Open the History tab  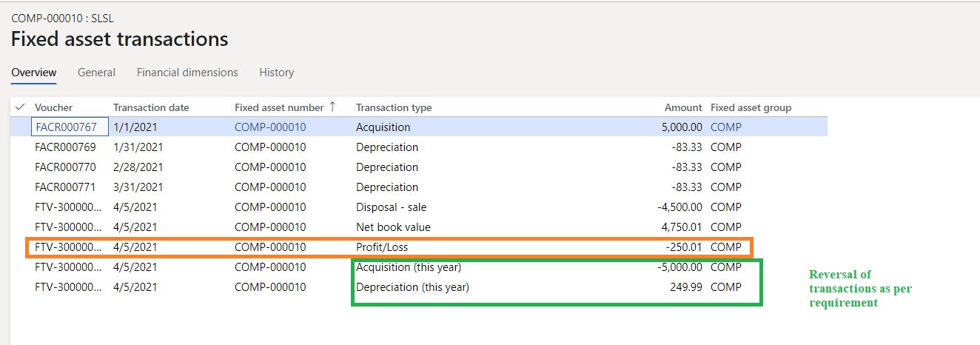coord(276,73)
